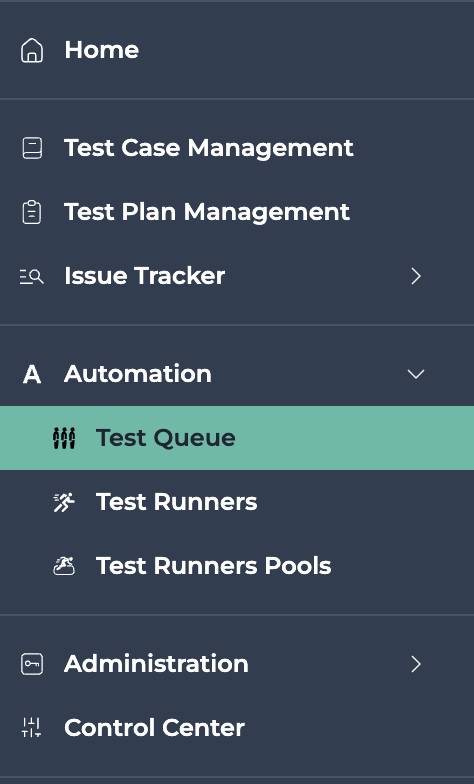Click the Test Case Management book icon

tap(32, 148)
